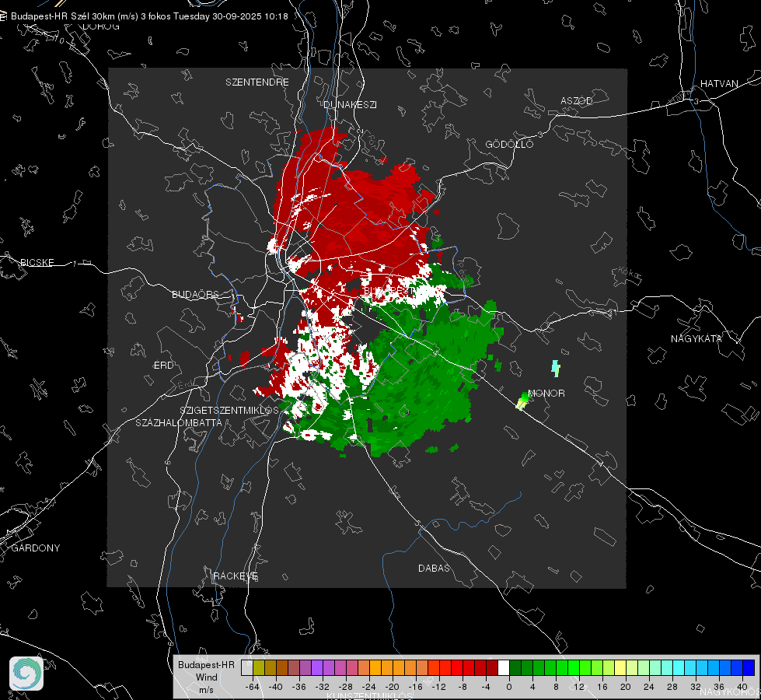Viewport: 761px width, 700px height.
Task: Click the light grey leftmost legend swatch
Action: [x=247, y=667]
